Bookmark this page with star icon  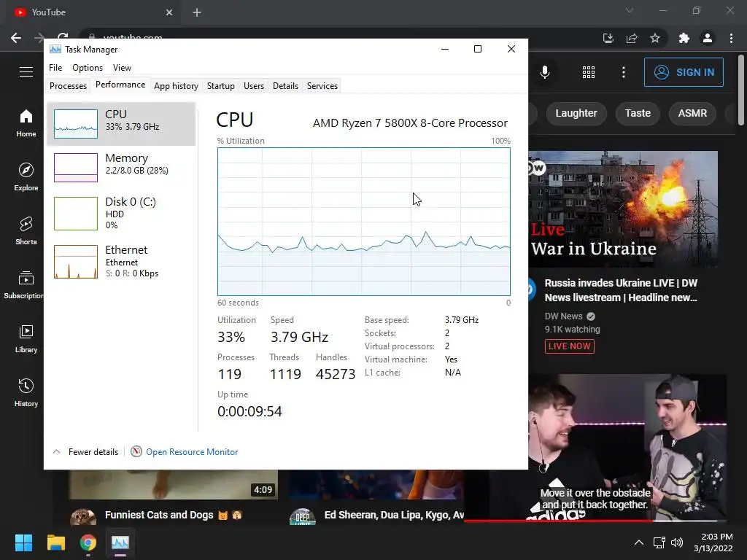[x=655, y=38]
